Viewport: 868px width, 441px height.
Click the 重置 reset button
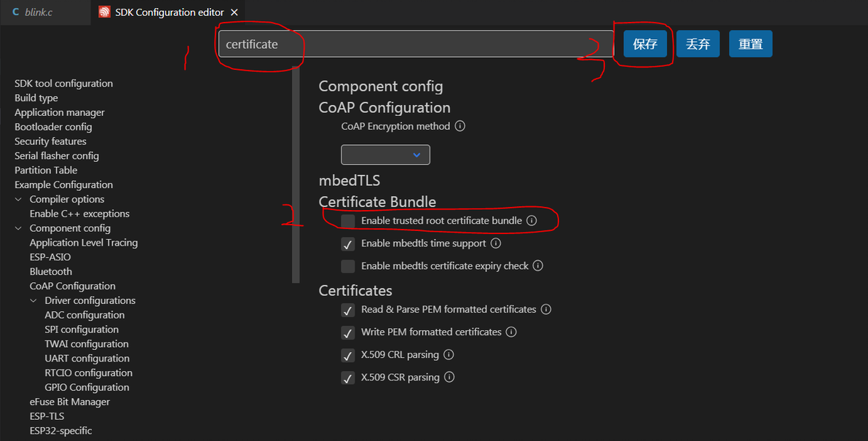750,44
